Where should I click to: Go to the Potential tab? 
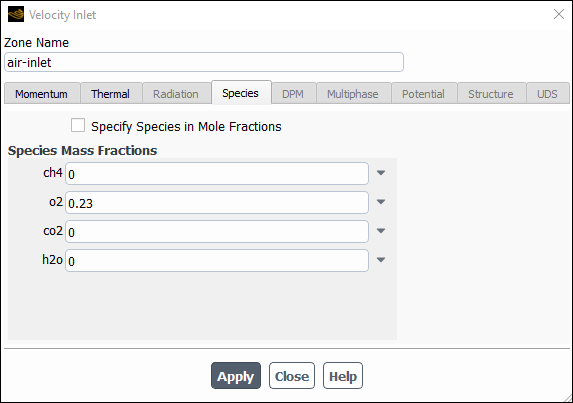click(424, 94)
